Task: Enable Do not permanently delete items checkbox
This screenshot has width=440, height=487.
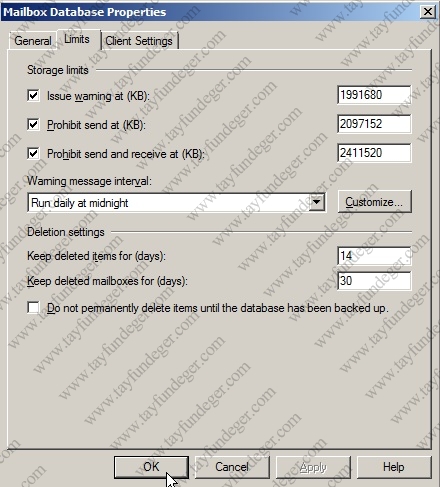Action: point(33,308)
